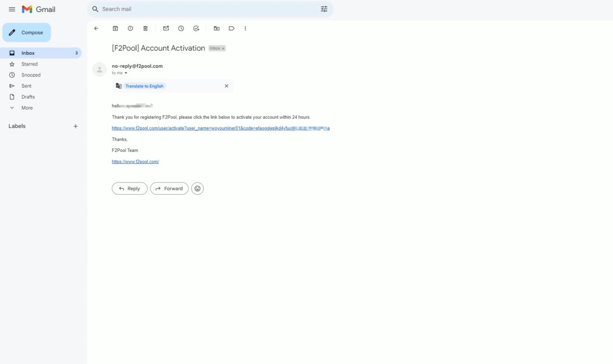Mark the email as unread
Screen dimensions: 613x364
166,29
